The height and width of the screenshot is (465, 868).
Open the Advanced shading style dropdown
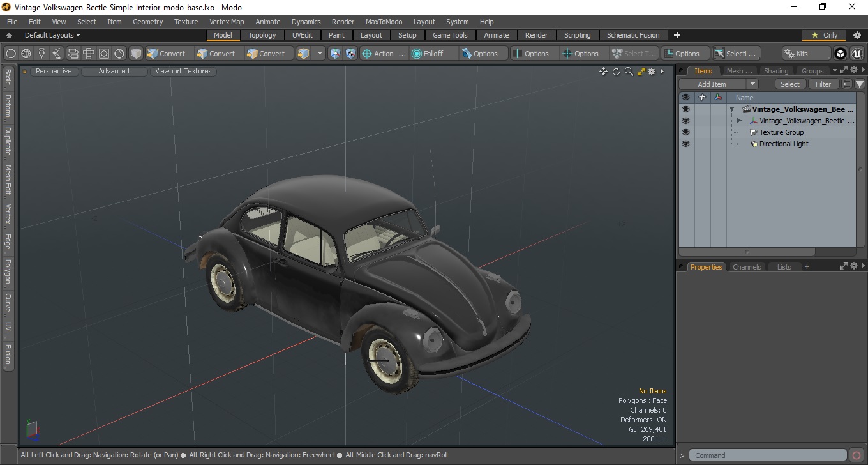[114, 72]
